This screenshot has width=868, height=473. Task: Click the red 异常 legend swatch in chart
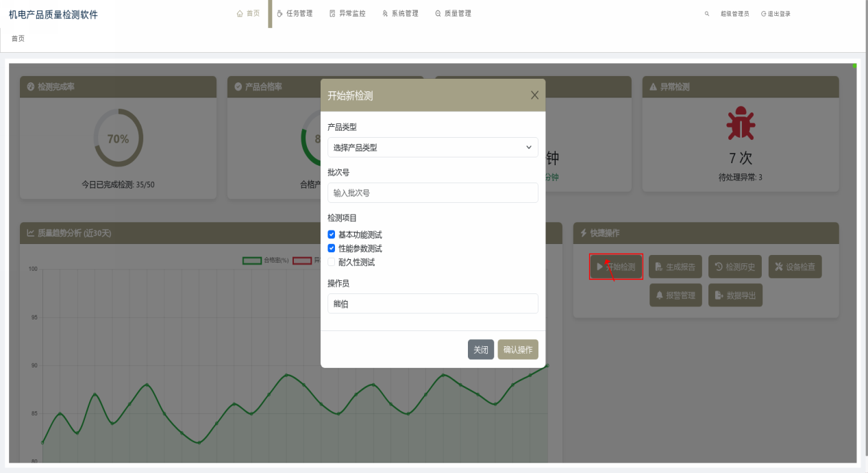[301, 260]
